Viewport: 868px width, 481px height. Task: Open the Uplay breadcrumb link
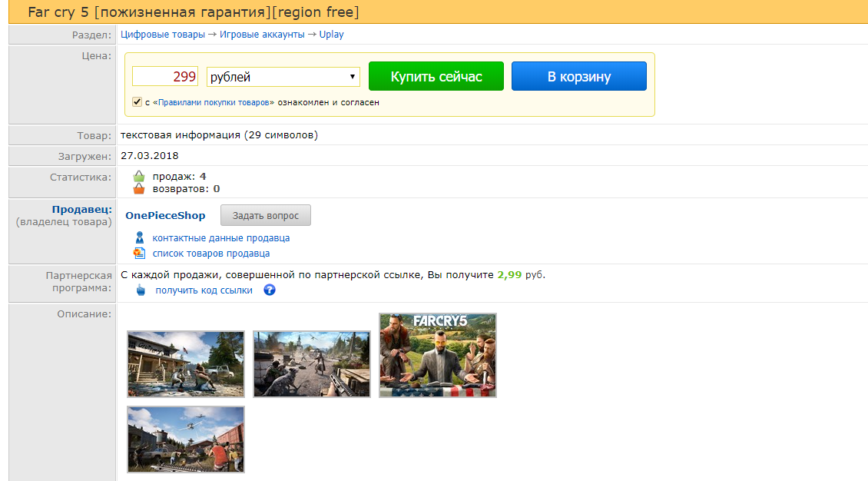point(331,35)
